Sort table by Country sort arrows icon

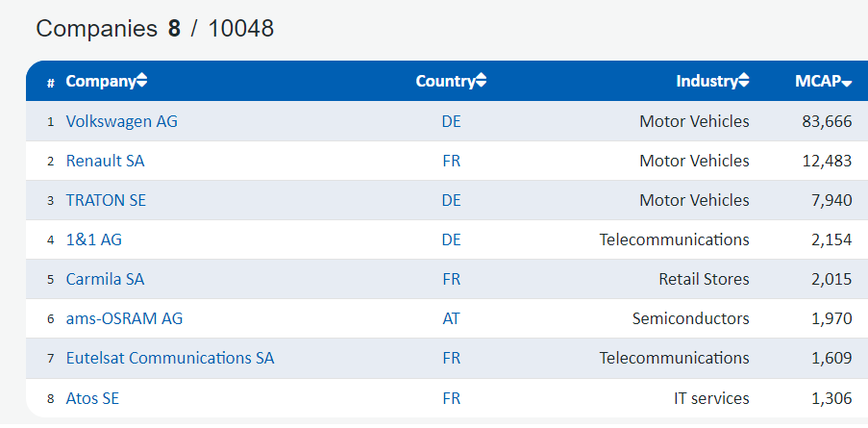(x=481, y=82)
